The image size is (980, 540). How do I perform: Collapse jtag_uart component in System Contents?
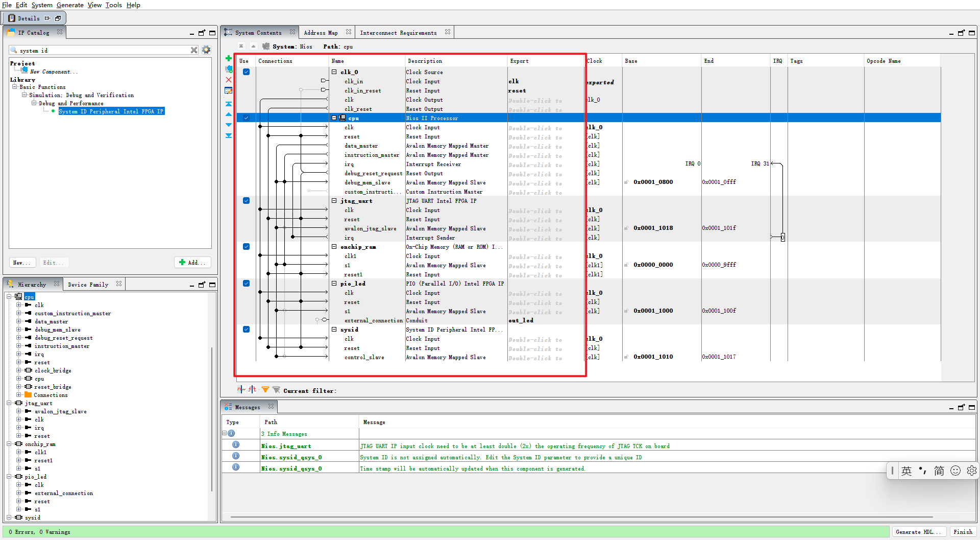click(x=334, y=201)
